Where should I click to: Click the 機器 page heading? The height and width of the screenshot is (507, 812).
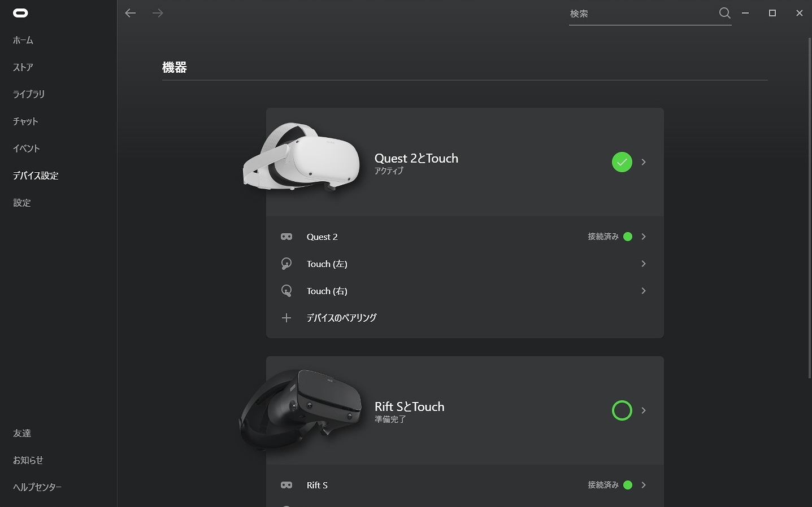click(x=175, y=67)
